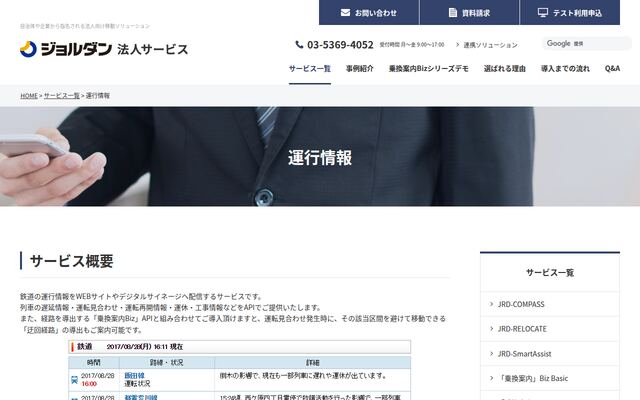Image resolution: width=640 pixels, height=400 pixels.
Task: Click the train icon in the 飯田線 row
Action: pos(74,380)
